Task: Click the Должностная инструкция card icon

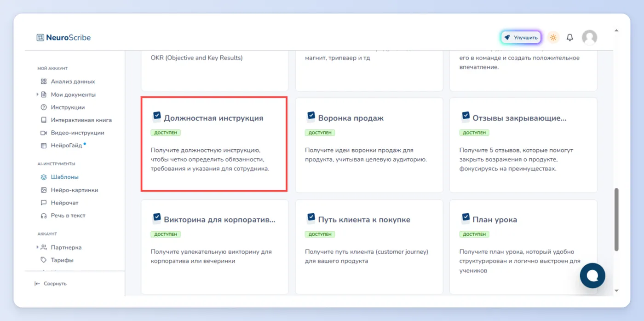Action: click(156, 117)
